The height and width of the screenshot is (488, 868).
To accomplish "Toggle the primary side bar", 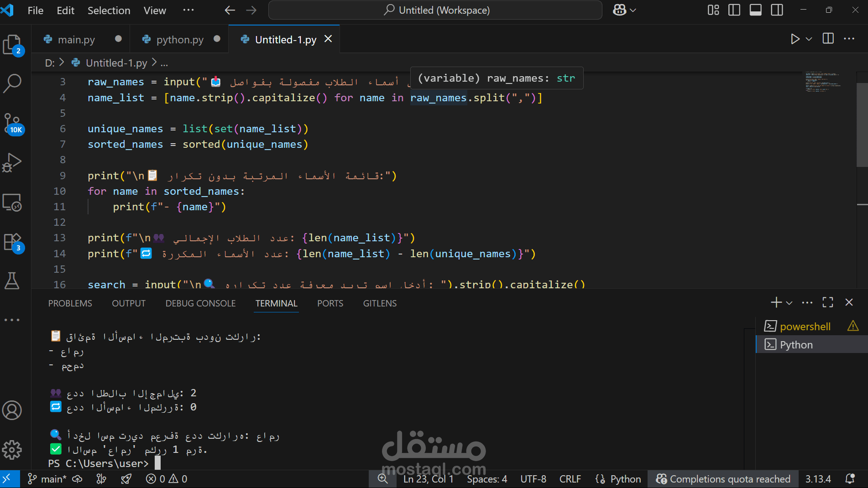I will click(x=734, y=10).
